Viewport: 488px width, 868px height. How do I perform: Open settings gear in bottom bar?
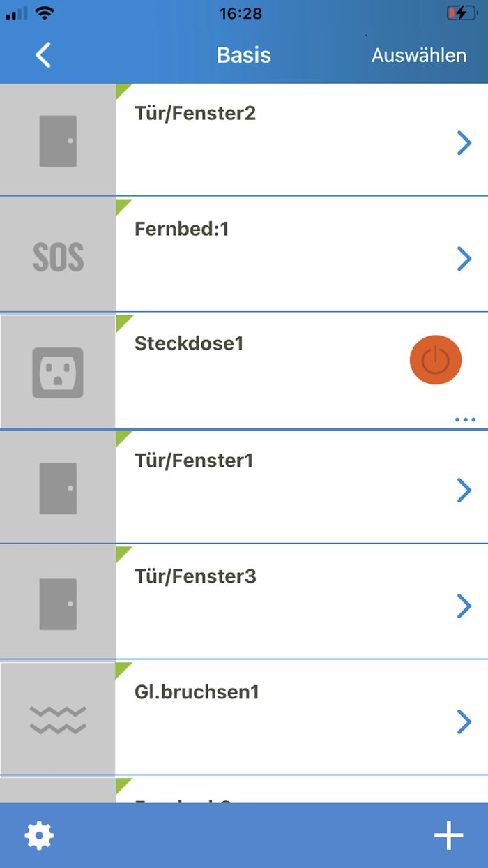(39, 835)
